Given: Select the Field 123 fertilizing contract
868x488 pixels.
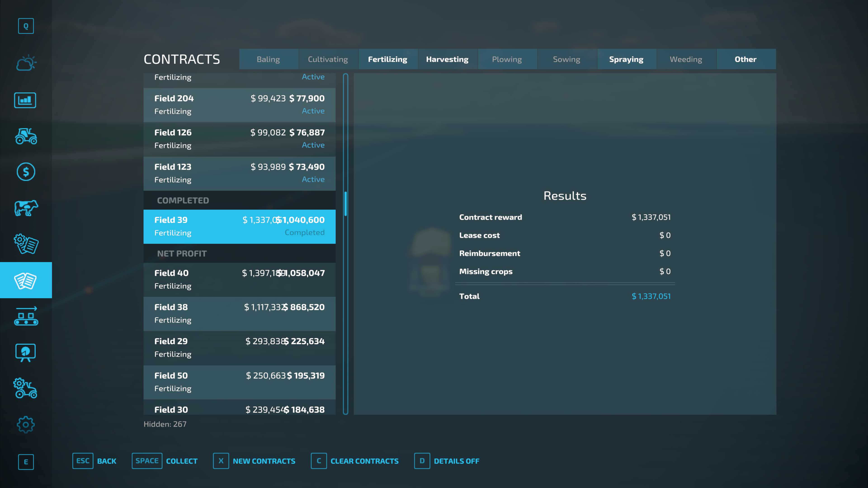Looking at the screenshot, I should (240, 173).
